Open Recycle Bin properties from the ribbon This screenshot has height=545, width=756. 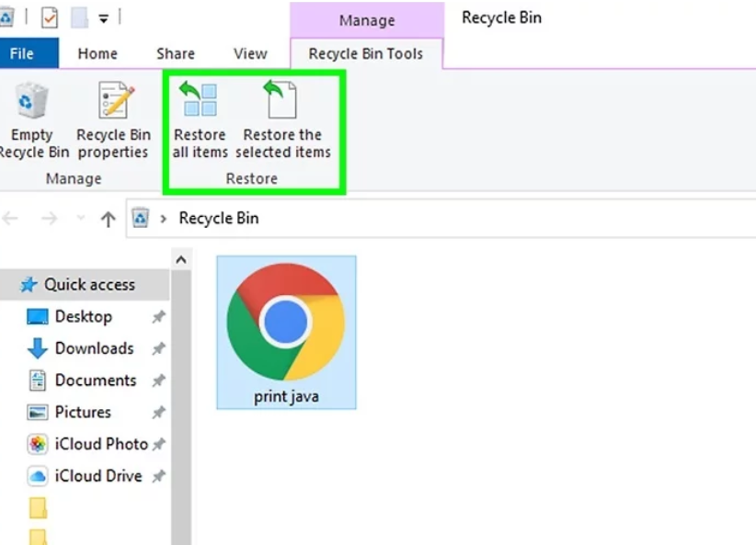coord(114,103)
